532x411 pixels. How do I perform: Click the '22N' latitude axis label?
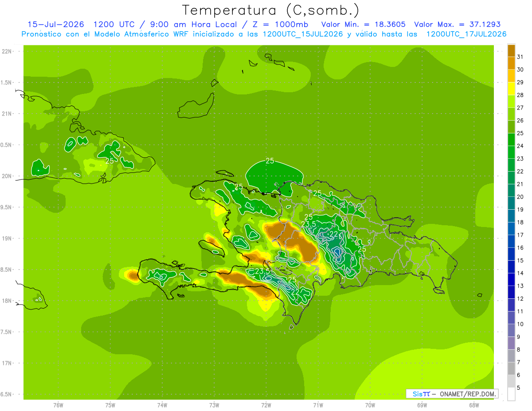click(x=6, y=51)
